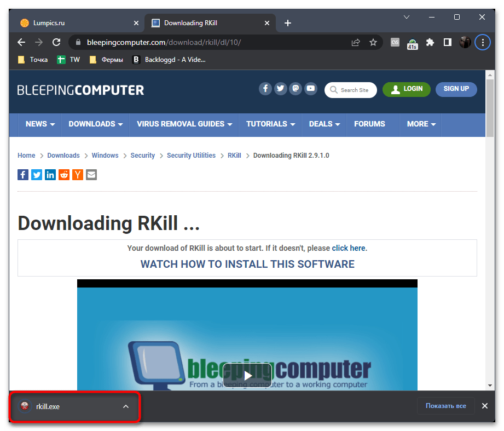
Task: Share the page on LinkedIn
Action: pos(50,175)
